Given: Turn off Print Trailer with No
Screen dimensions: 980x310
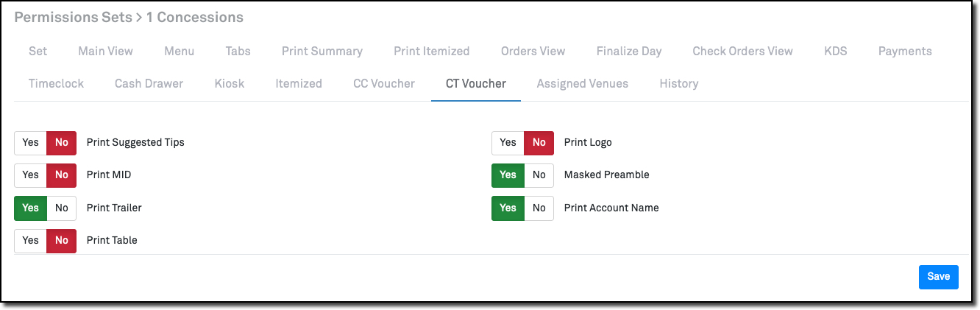Looking at the screenshot, I should point(62,208).
